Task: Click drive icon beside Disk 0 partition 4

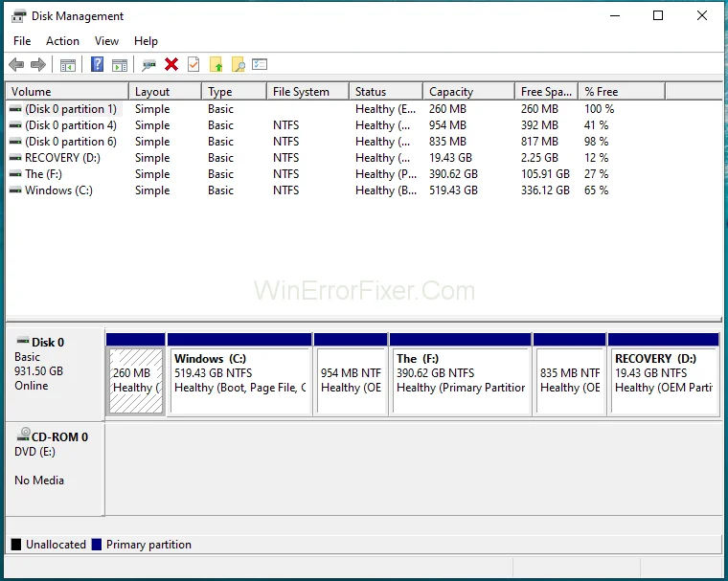Action: tap(15, 125)
